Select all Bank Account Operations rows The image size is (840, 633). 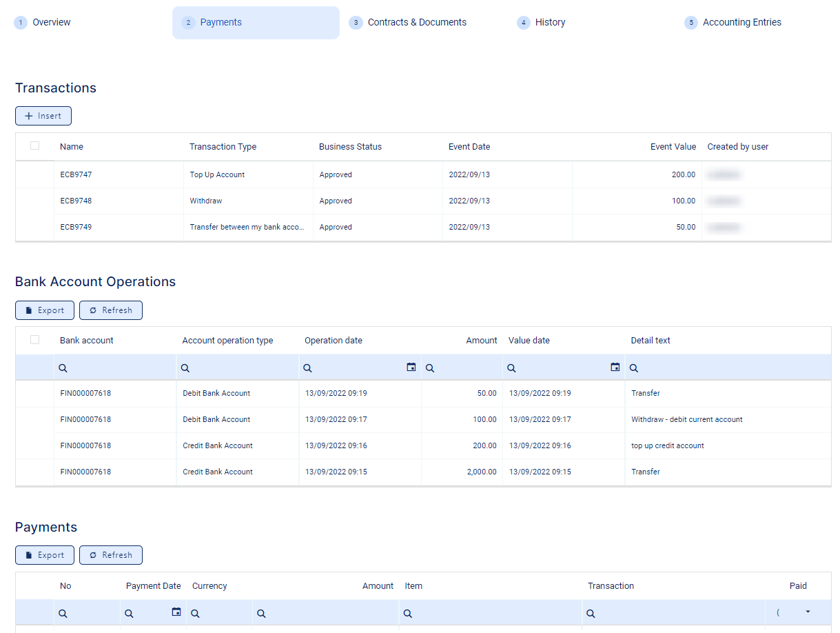click(x=35, y=339)
